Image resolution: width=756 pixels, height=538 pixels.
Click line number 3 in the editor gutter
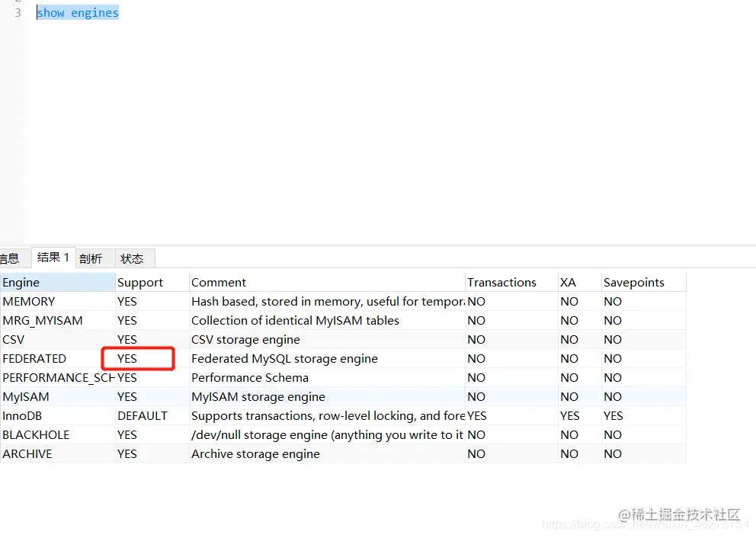pos(18,12)
